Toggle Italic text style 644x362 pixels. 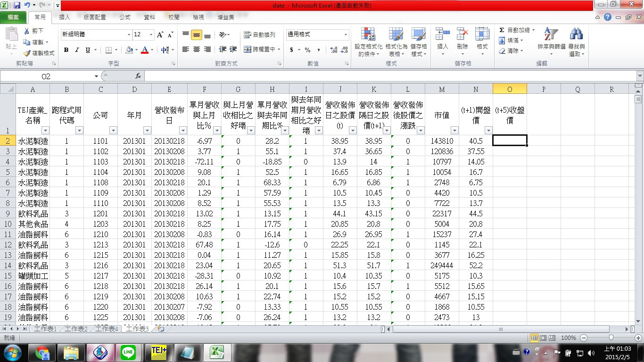[77, 50]
